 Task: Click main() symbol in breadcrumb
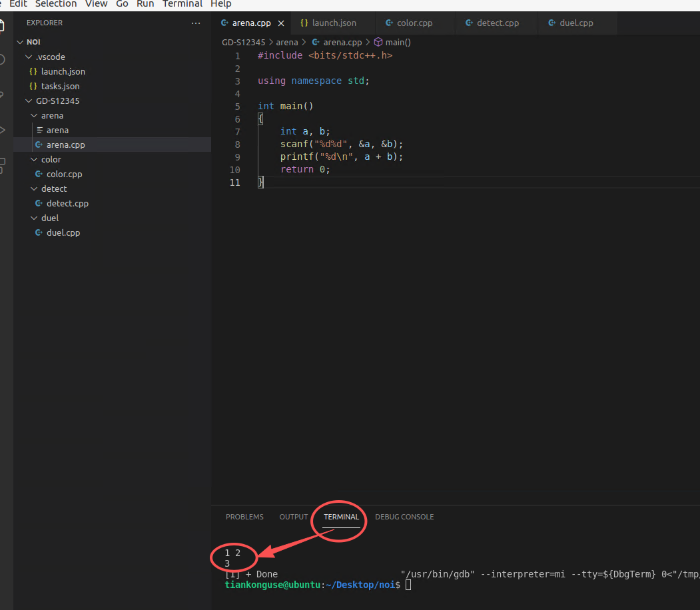click(398, 42)
